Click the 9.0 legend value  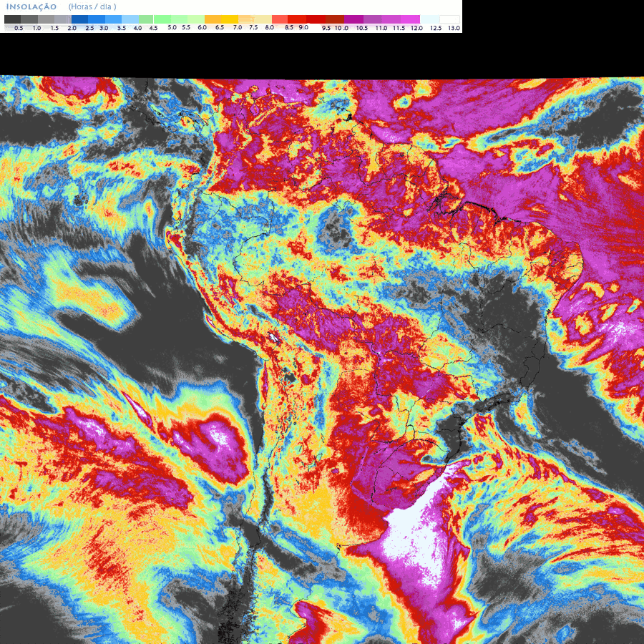(303, 27)
